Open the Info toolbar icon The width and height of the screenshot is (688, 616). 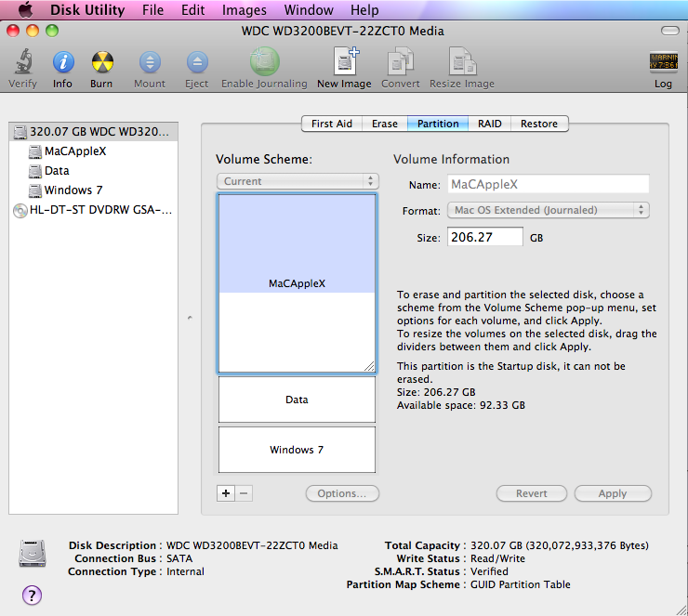63,62
